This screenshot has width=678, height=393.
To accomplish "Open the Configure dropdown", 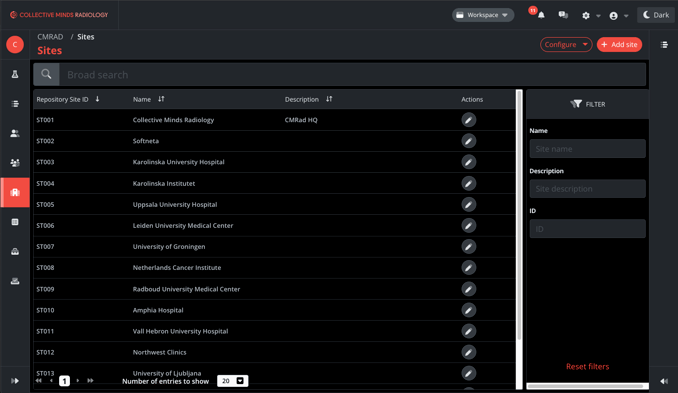I will point(566,45).
